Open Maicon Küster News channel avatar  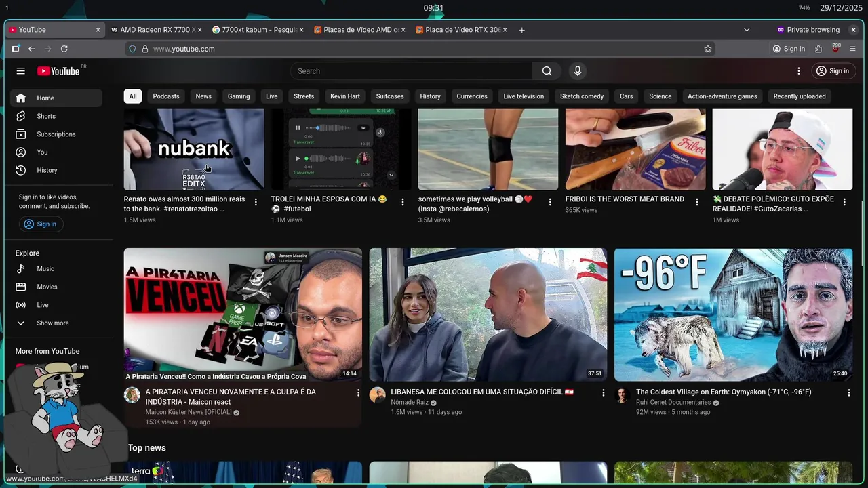pos(132,395)
